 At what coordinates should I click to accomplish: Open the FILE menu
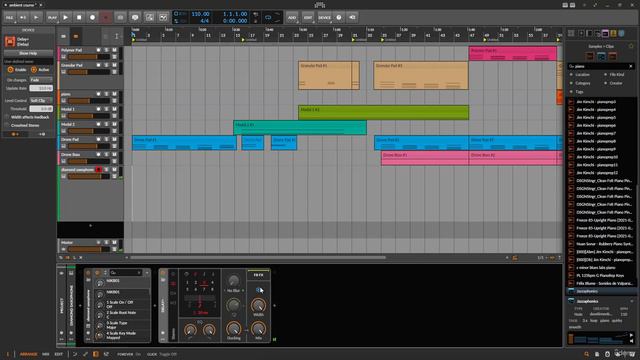pos(9,18)
